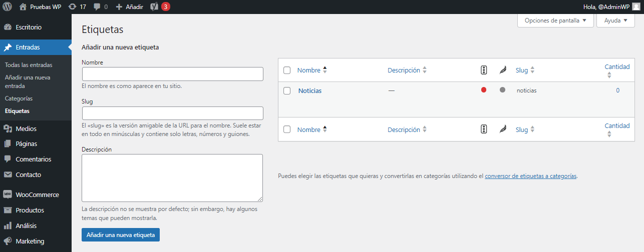Open Categorías submenu item
Screen dimensions: 644x252
[x=19, y=98]
